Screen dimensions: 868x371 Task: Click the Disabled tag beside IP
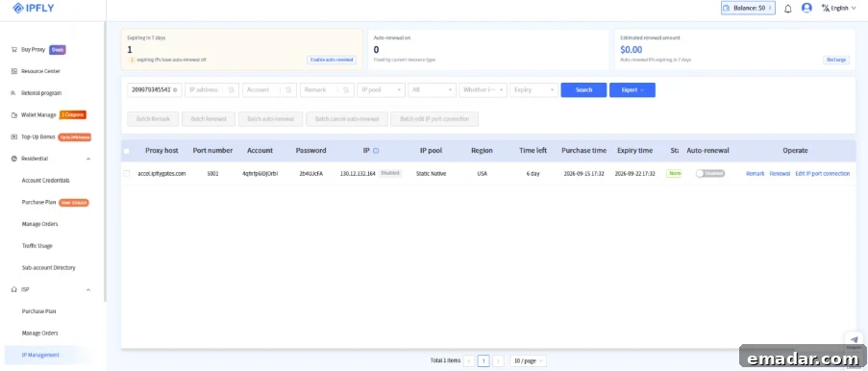[389, 173]
